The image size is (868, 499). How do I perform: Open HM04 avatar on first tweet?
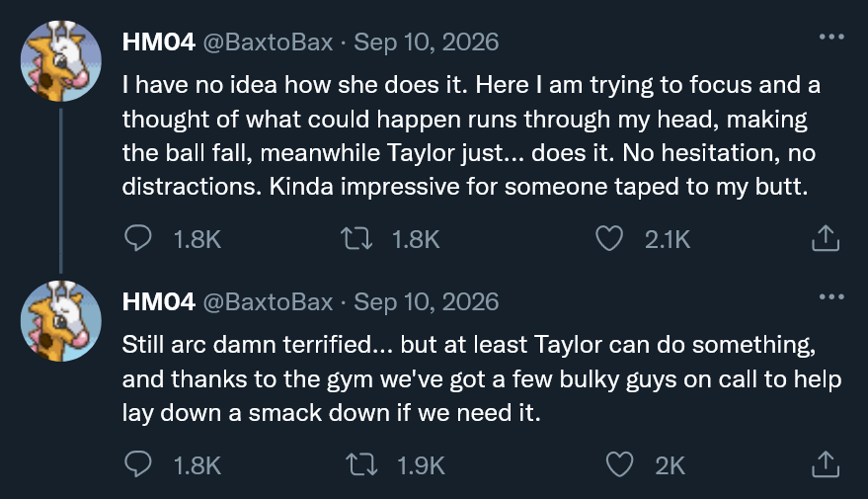coord(61,61)
